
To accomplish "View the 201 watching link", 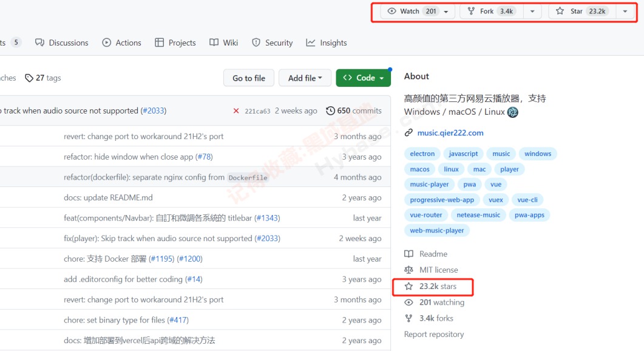I will coord(435,302).
